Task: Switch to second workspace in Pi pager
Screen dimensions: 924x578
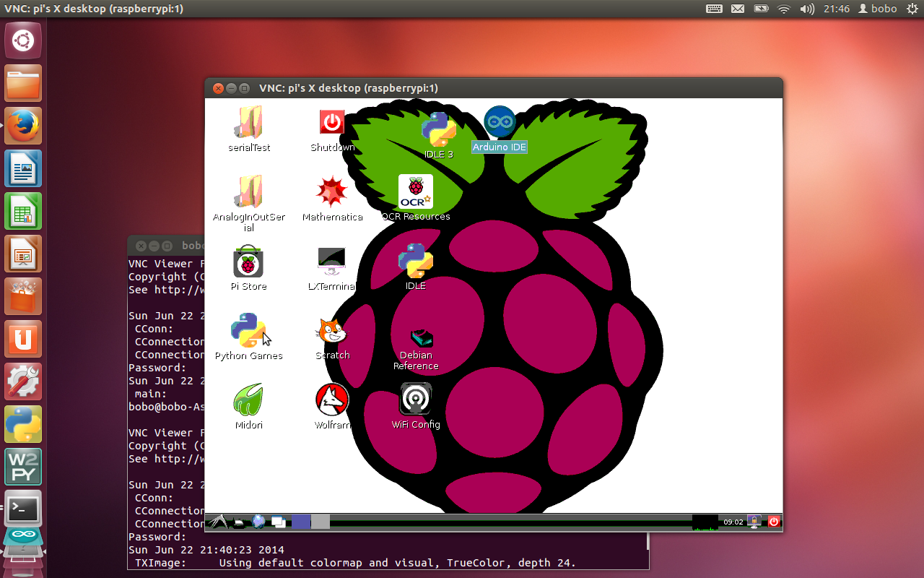Action: [x=321, y=522]
